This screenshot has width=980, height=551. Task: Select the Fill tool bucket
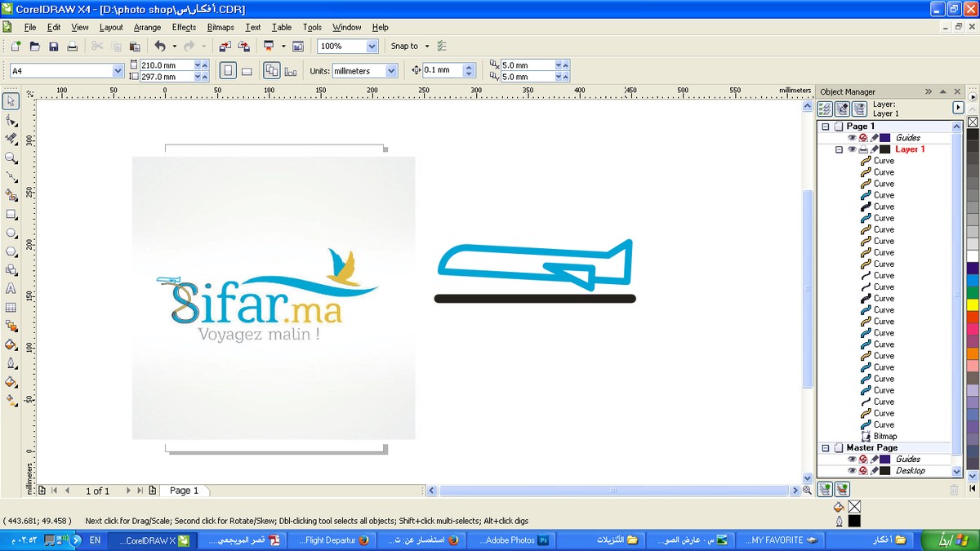pos(11,382)
